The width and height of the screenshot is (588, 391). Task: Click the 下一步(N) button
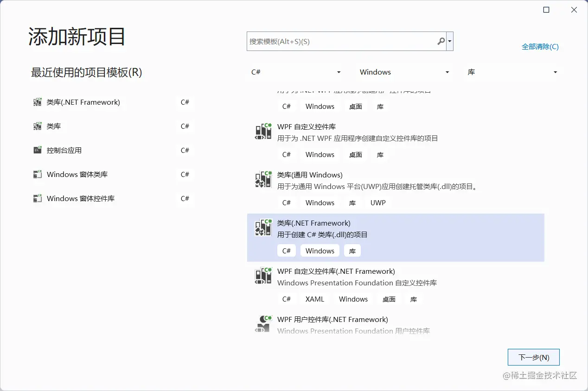click(534, 357)
